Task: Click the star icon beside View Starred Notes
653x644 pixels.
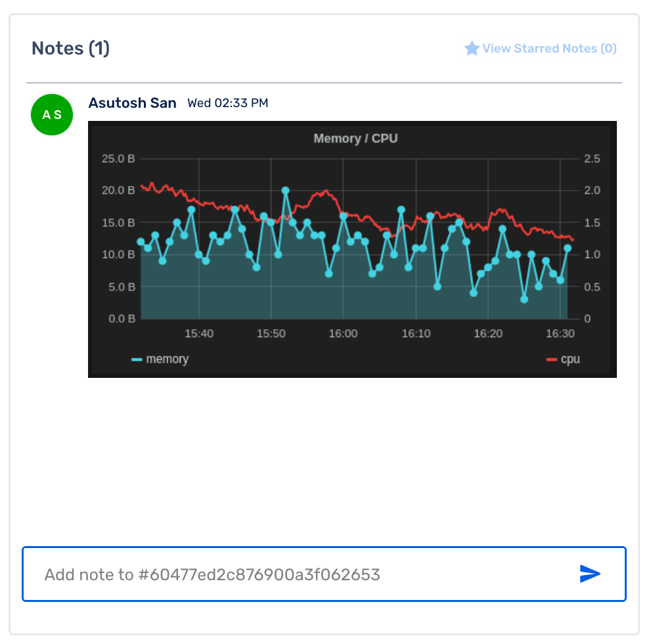Action: coord(472,49)
